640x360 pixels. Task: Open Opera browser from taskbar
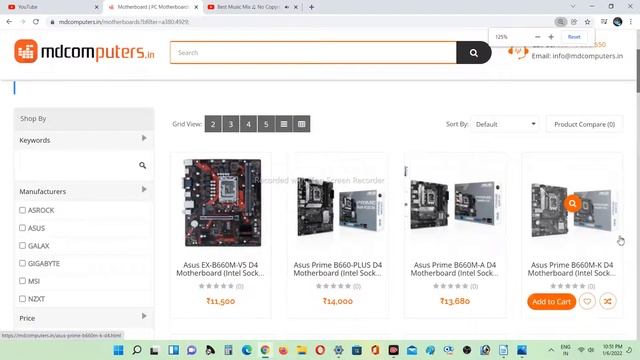click(320, 350)
